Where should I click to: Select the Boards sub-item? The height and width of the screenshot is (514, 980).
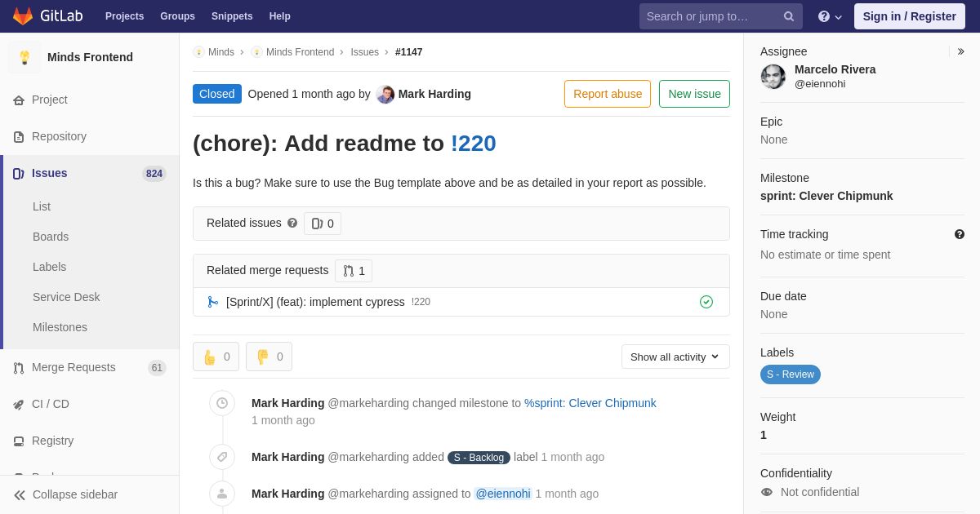51,237
